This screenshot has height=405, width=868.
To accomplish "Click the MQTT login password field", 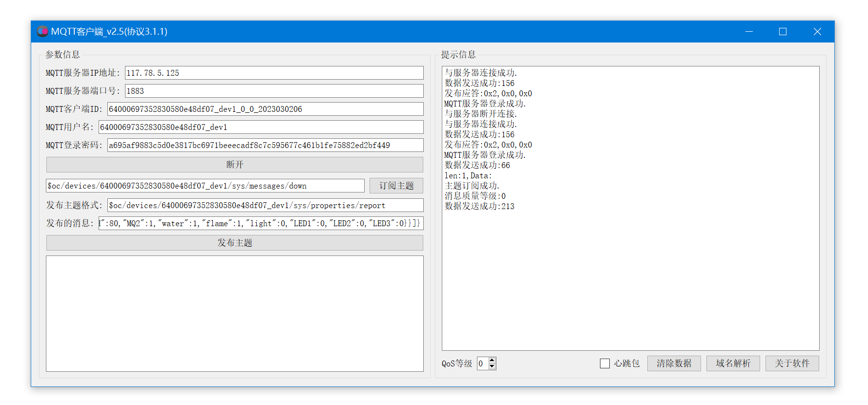I will point(265,145).
